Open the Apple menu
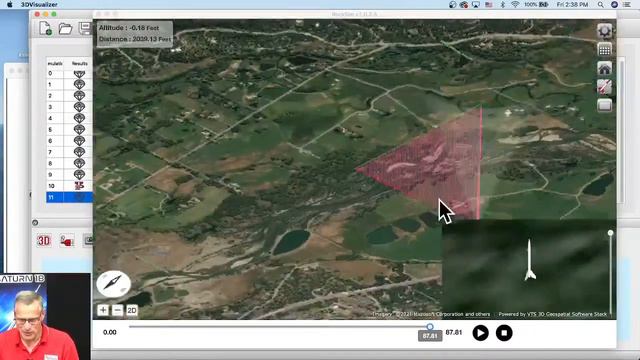Image resolution: width=640 pixels, height=360 pixels. pyautogui.click(x=10, y=4)
